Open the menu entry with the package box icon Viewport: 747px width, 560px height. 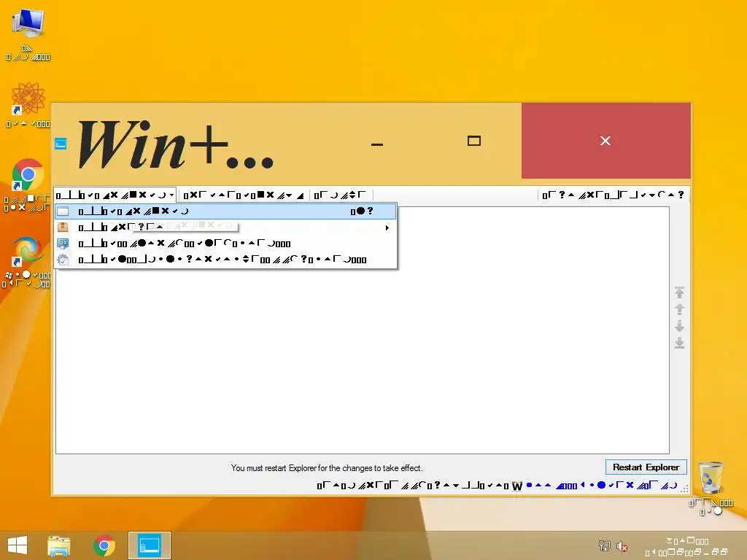pyautogui.click(x=226, y=227)
